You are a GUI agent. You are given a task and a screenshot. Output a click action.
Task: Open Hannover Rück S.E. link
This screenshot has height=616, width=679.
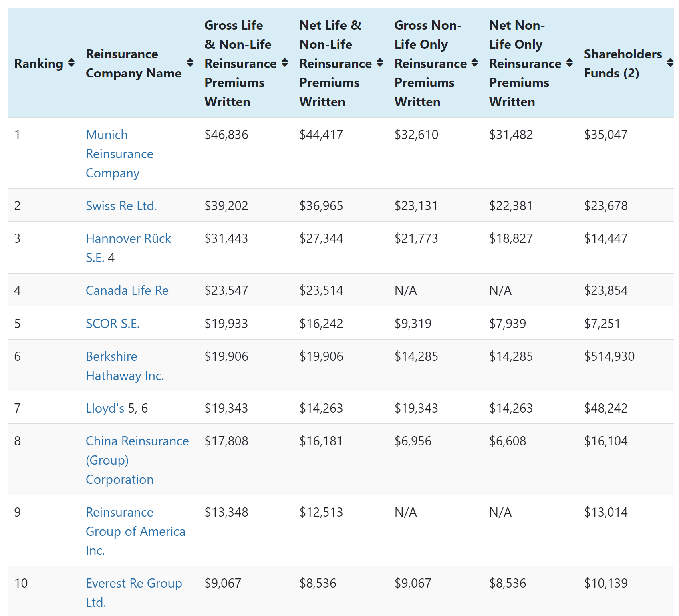(128, 248)
